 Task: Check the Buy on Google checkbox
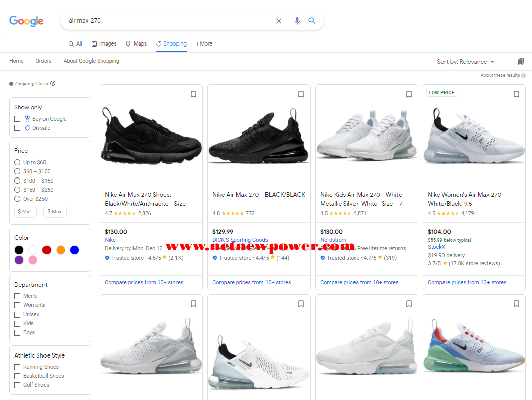(x=17, y=119)
